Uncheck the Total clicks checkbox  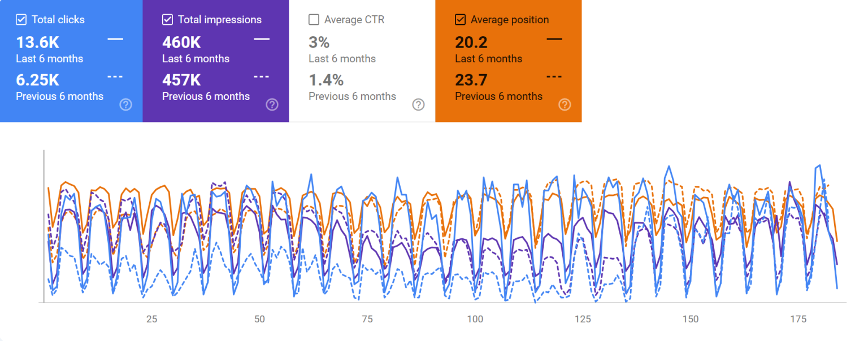click(x=21, y=19)
